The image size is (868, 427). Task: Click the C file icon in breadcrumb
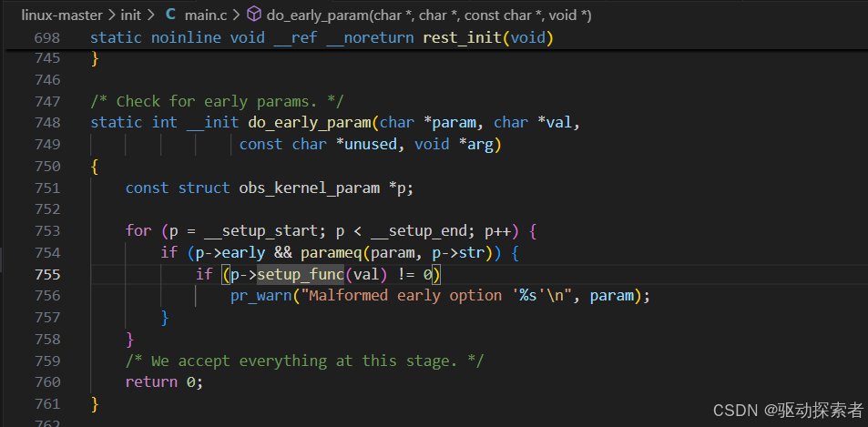click(x=170, y=15)
